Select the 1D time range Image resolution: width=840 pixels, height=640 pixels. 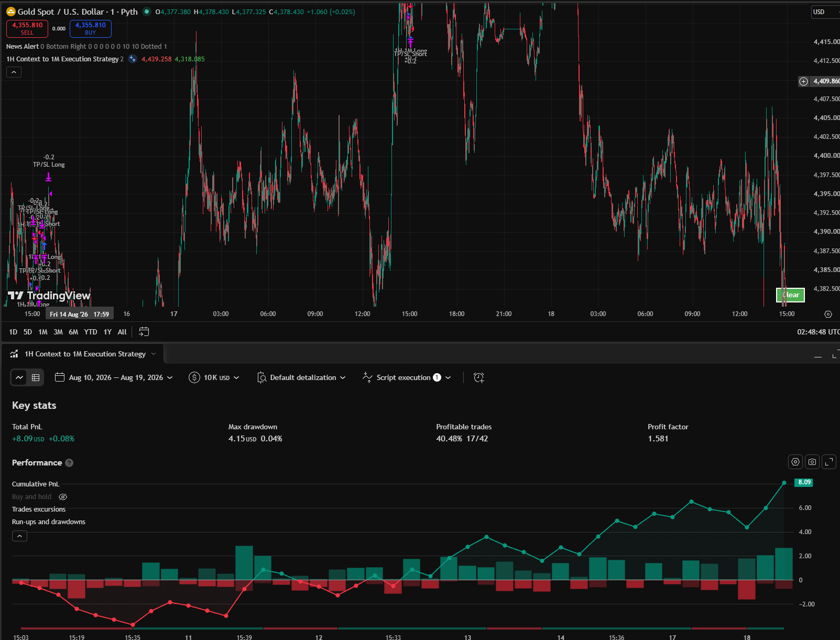13,332
